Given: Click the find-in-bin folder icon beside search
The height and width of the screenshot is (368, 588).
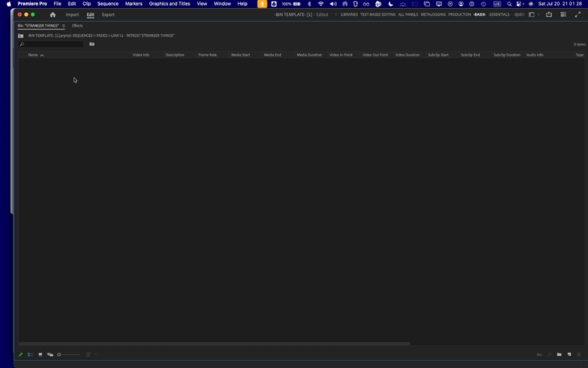Looking at the screenshot, I should pyautogui.click(x=92, y=44).
